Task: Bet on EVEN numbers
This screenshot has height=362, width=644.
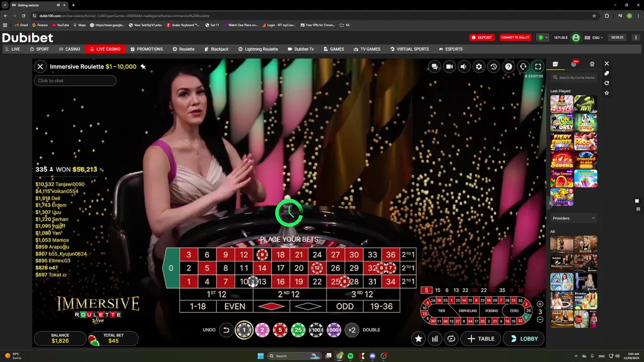Action: click(x=234, y=306)
